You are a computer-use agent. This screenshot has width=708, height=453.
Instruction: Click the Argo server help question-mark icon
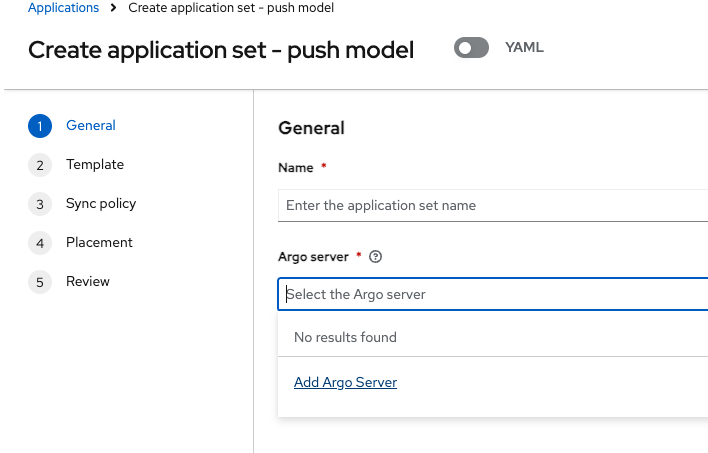pyautogui.click(x=376, y=257)
